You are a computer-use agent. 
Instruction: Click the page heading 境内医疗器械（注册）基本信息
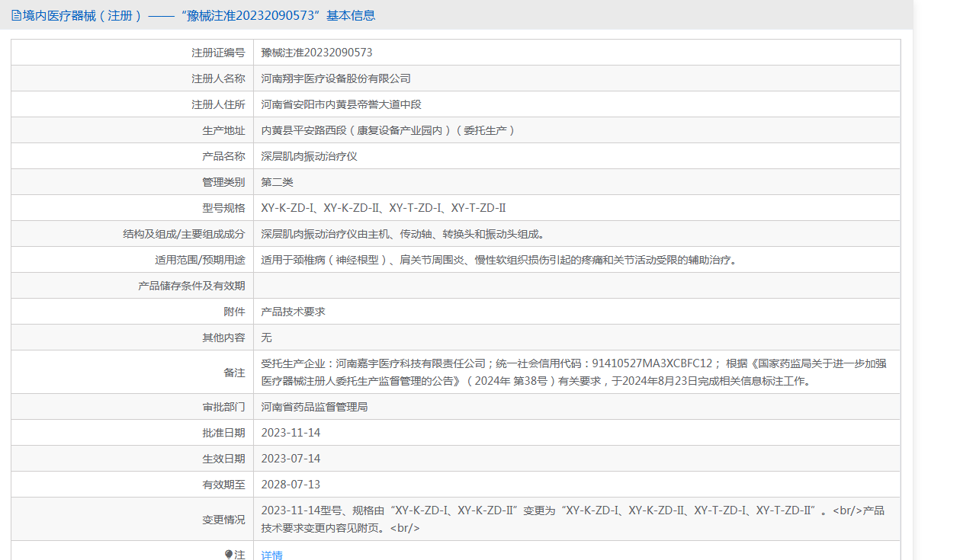199,15
